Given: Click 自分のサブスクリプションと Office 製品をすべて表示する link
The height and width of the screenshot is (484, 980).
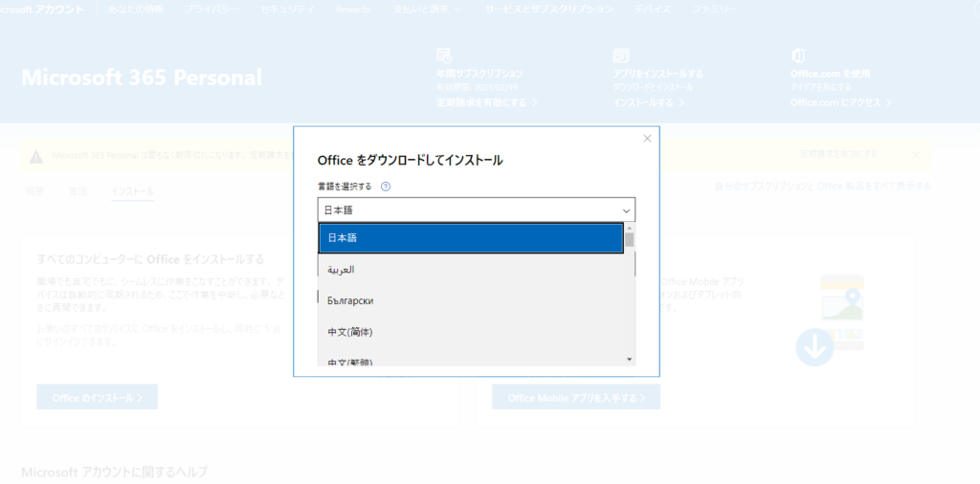Looking at the screenshot, I should 822,187.
